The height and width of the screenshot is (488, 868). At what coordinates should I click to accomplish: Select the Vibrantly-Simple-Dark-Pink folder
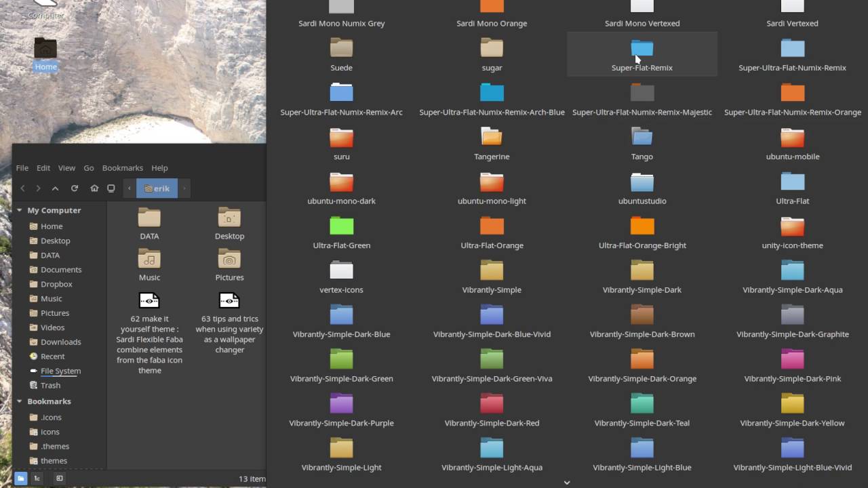792,359
